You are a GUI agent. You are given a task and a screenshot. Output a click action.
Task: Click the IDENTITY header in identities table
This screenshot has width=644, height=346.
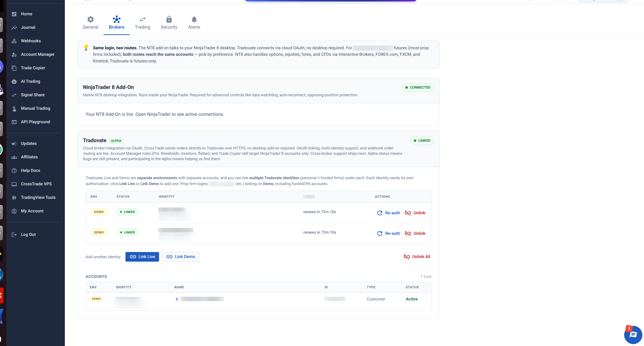[167, 197]
